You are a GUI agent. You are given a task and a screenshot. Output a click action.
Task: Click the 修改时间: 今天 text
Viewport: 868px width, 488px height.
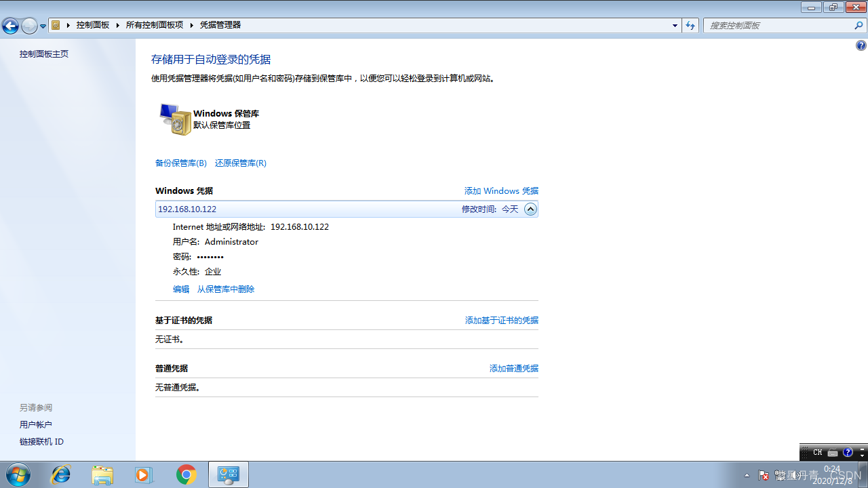click(490, 209)
